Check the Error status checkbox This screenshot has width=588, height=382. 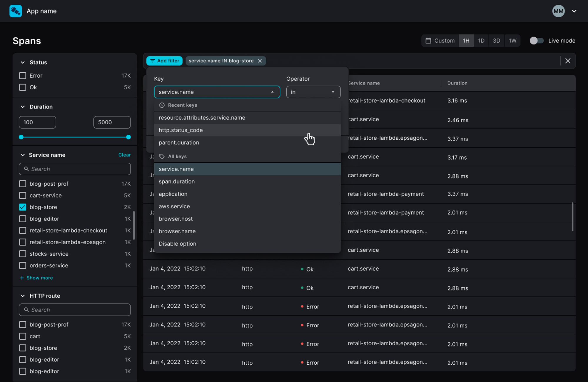tap(23, 76)
